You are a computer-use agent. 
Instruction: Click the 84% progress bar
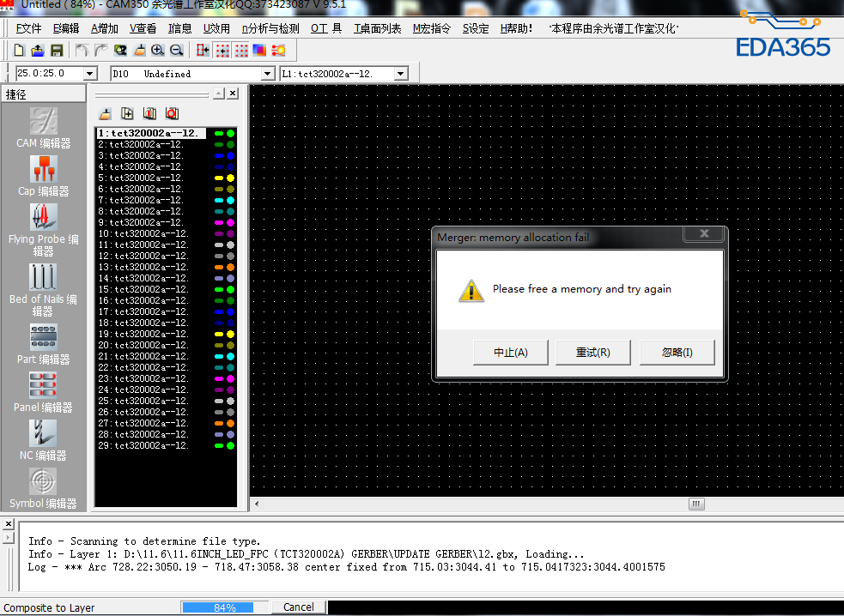tap(224, 607)
